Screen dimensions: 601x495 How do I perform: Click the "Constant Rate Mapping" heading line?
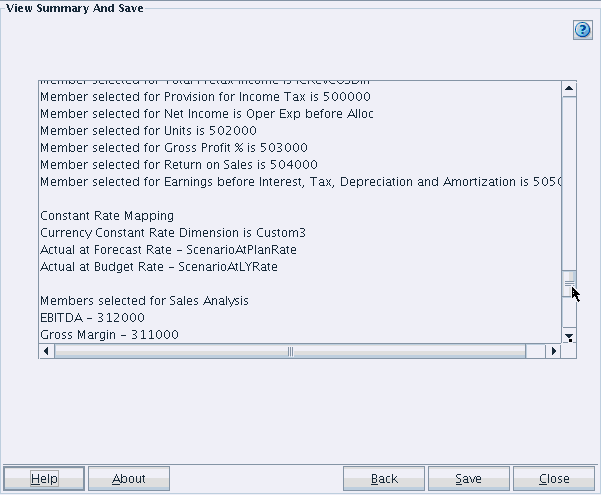[107, 216]
